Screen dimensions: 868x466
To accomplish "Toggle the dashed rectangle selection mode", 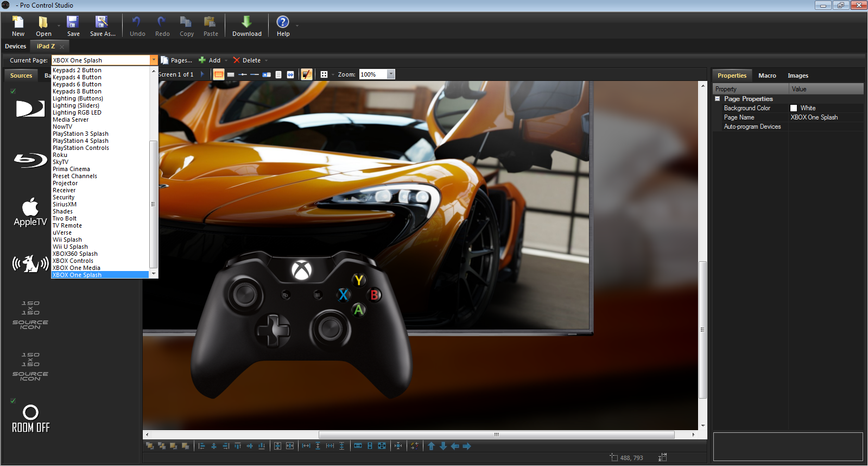I will pos(219,74).
